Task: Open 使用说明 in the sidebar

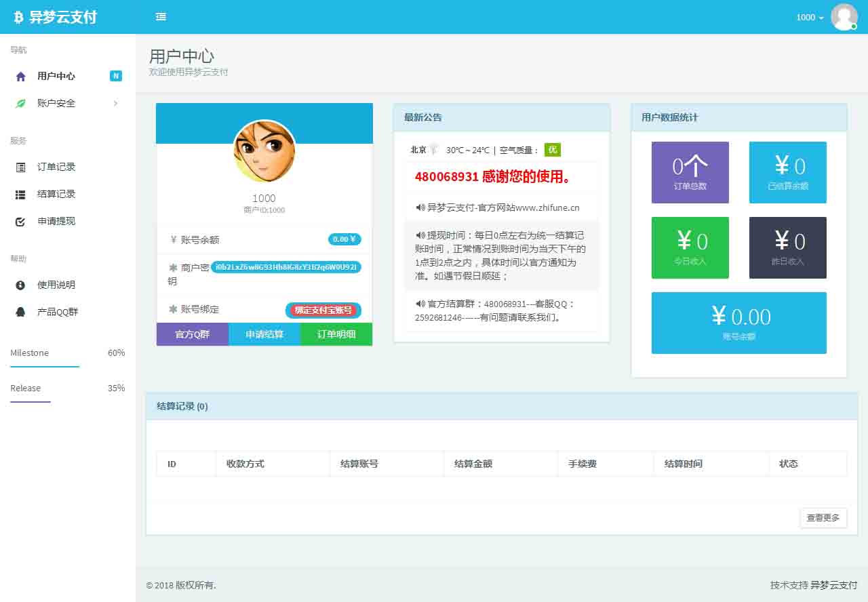Action: [56, 285]
